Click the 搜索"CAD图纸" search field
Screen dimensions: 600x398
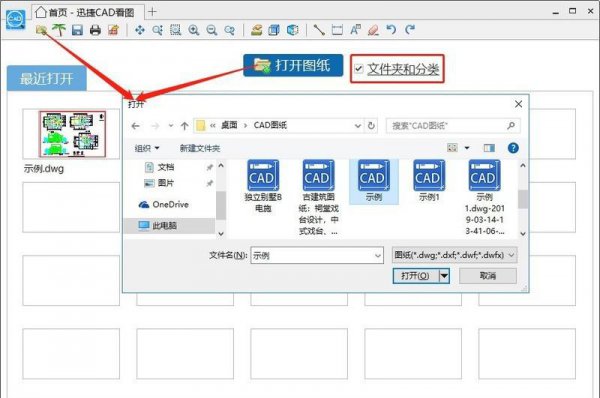pyautogui.click(x=453, y=126)
